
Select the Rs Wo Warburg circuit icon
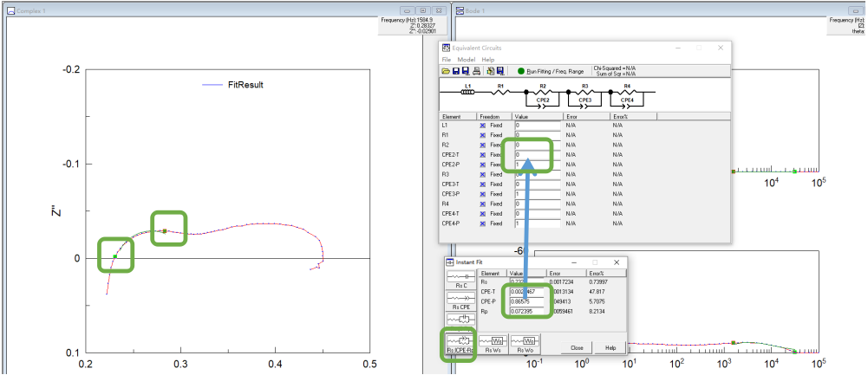coord(525,341)
